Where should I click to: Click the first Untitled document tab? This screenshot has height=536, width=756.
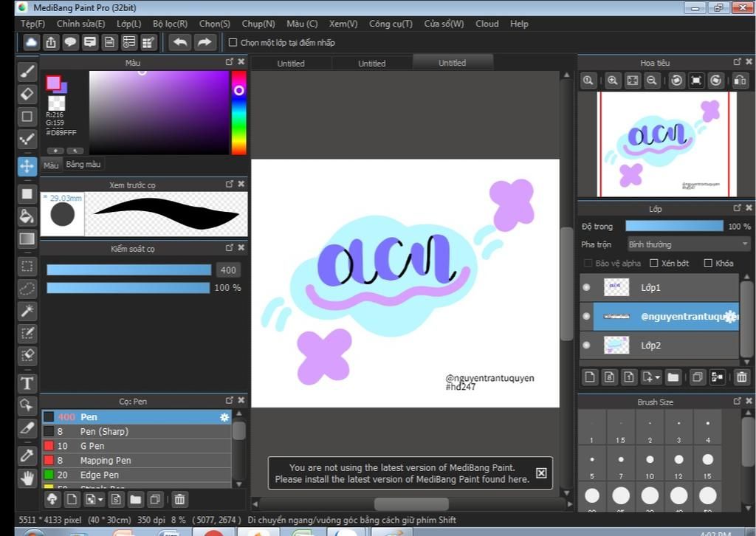(x=291, y=63)
